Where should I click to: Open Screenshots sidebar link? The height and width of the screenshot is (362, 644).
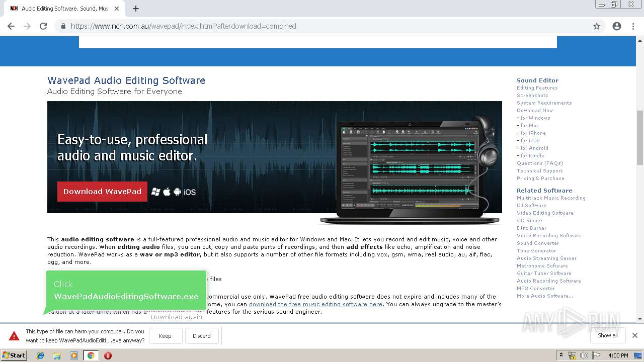(532, 96)
